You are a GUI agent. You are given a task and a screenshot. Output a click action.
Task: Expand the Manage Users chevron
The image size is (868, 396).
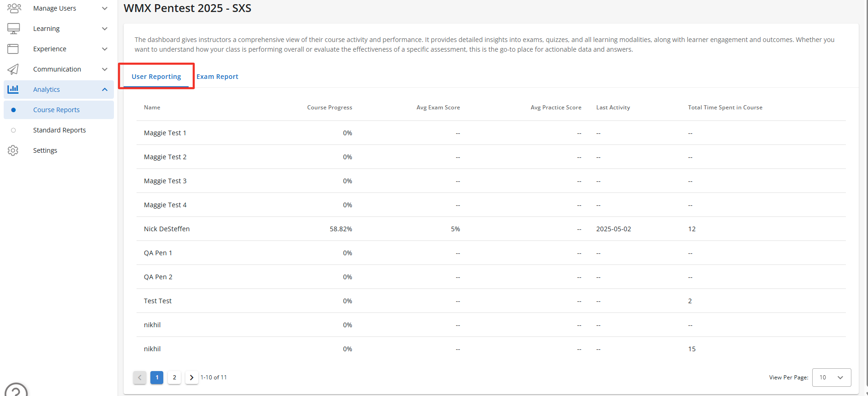(105, 8)
